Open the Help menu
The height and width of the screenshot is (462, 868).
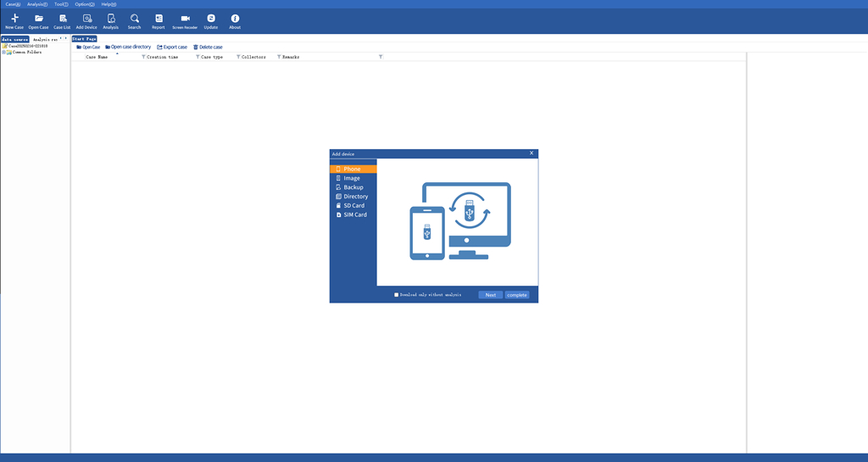pos(108,4)
